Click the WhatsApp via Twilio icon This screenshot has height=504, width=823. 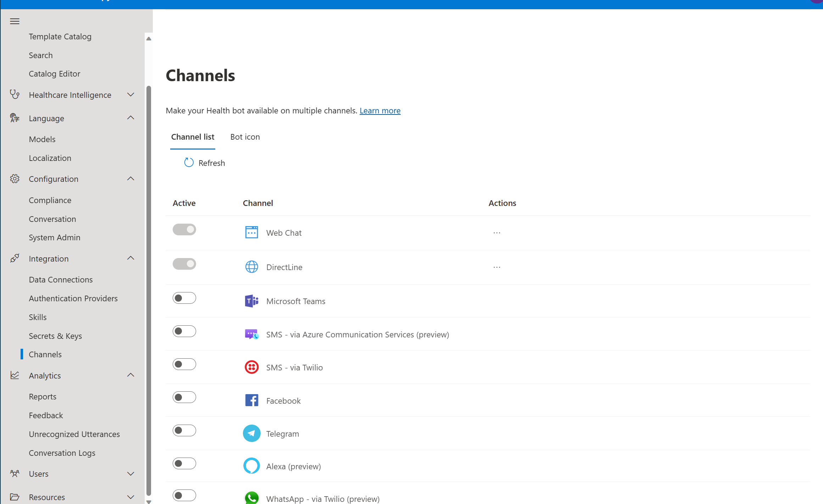pyautogui.click(x=251, y=498)
